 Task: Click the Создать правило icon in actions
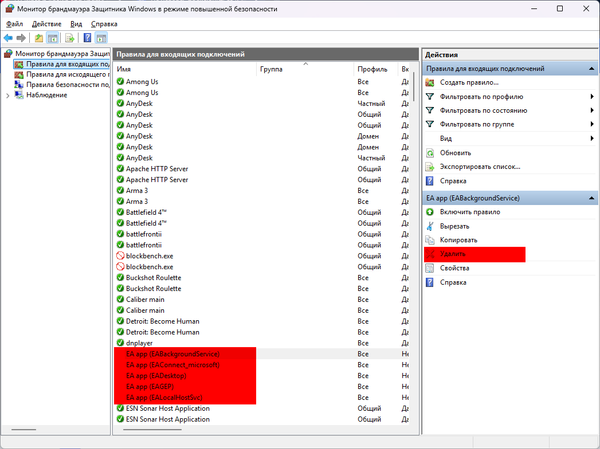coord(430,82)
